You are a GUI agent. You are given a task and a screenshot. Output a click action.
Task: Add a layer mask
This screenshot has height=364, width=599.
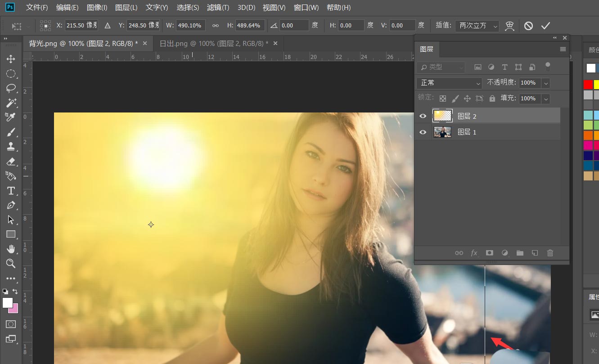click(x=489, y=253)
